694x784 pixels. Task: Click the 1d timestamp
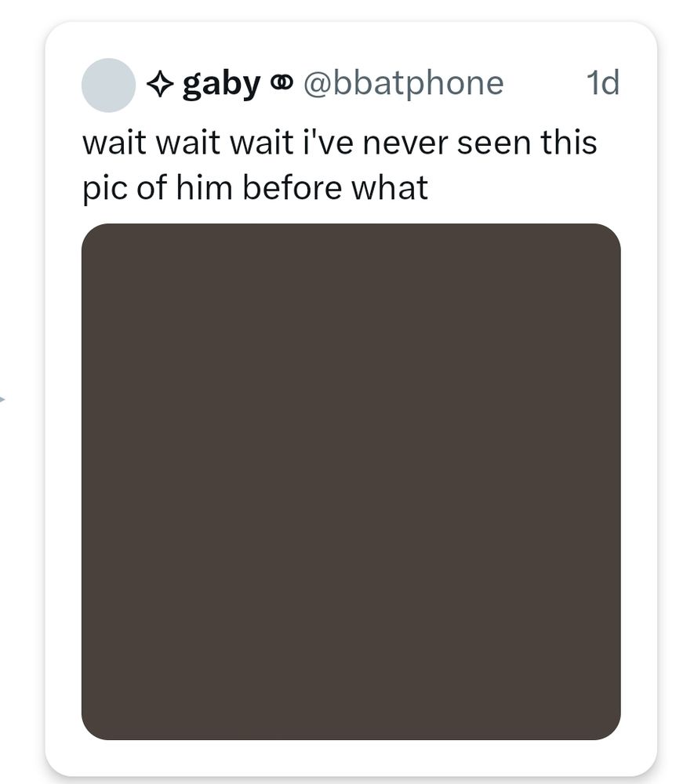(603, 82)
